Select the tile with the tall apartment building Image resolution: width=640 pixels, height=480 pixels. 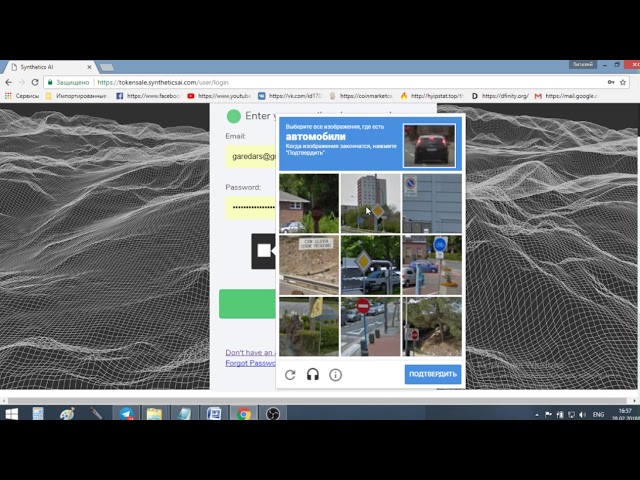(370, 203)
